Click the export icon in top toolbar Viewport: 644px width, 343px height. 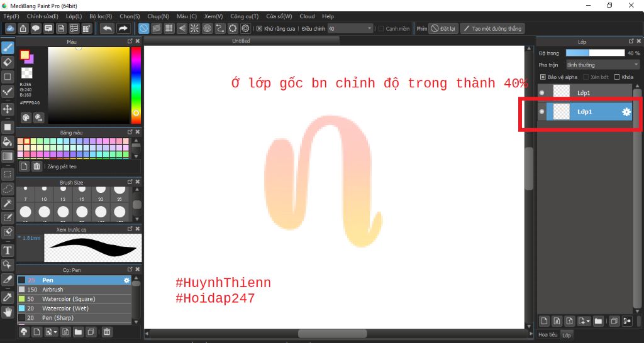pos(23,28)
